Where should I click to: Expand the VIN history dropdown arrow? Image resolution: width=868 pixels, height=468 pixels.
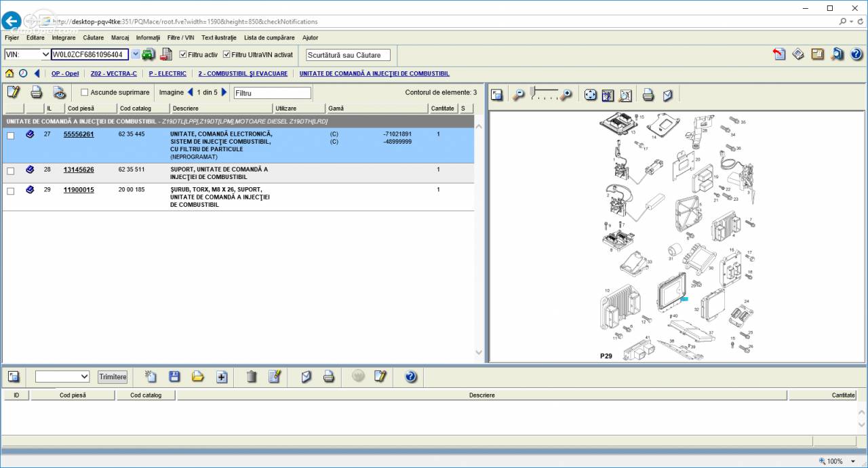tap(135, 54)
